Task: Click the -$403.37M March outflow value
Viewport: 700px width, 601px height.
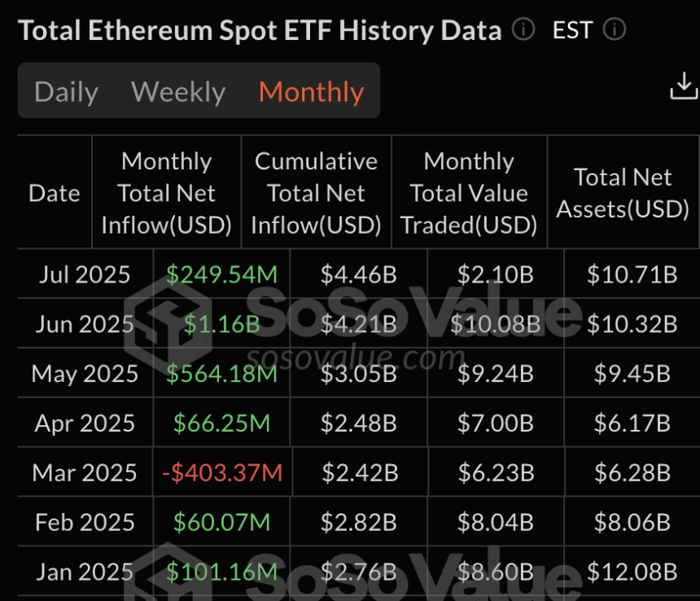Action: tap(222, 472)
